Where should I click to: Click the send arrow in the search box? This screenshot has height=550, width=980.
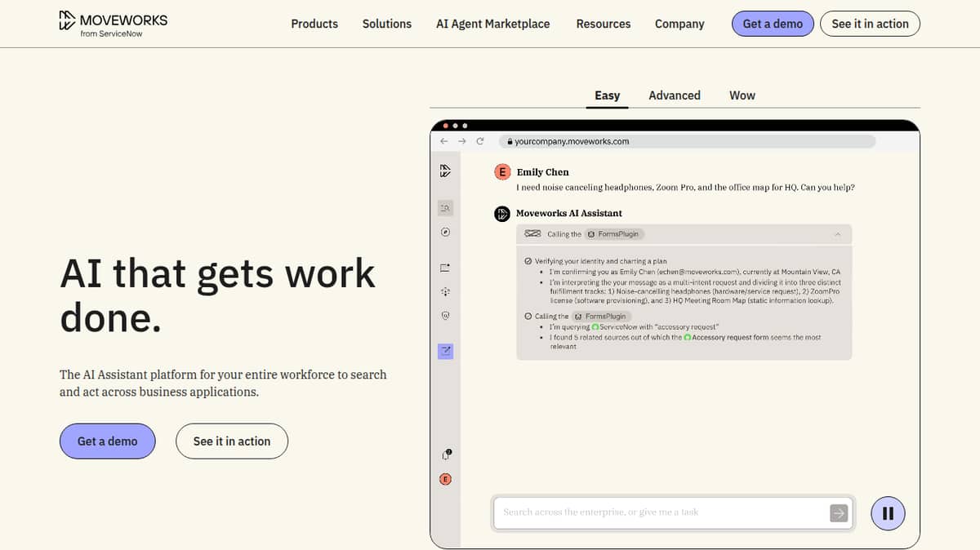point(839,512)
